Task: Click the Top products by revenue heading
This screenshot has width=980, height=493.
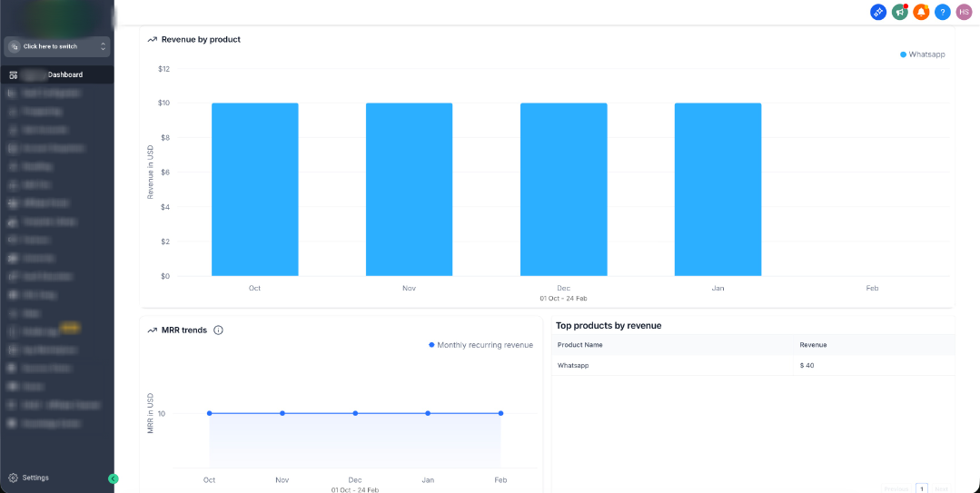Action: coord(609,326)
